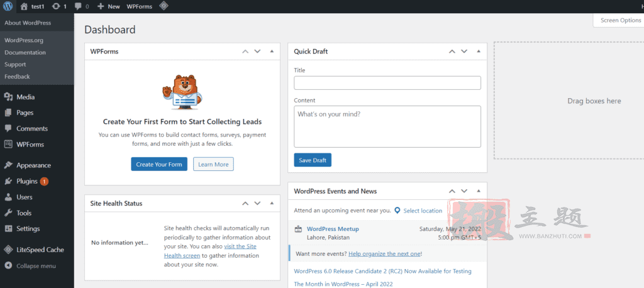The image size is (644, 288).
Task: Click the Plugins plug icon
Action: click(8, 181)
